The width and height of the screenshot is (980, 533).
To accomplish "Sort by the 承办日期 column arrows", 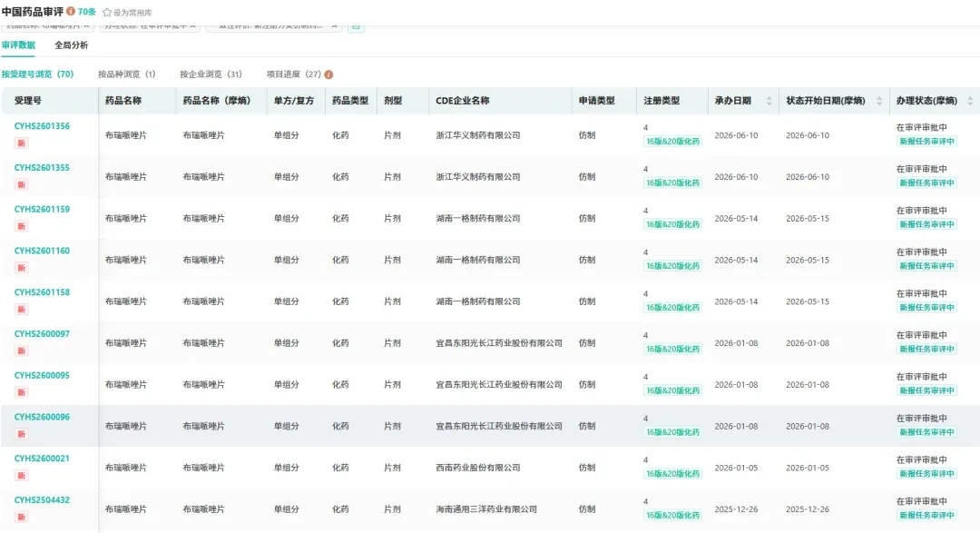I will point(769,101).
